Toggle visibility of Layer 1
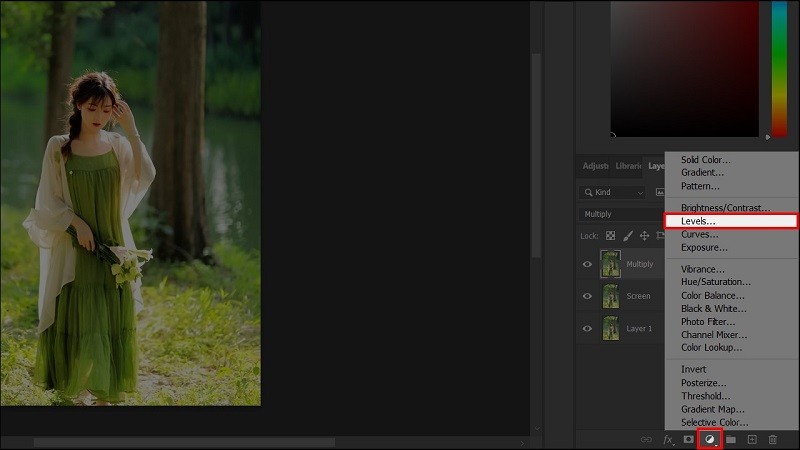Viewport: 800px width, 450px height. (x=587, y=329)
